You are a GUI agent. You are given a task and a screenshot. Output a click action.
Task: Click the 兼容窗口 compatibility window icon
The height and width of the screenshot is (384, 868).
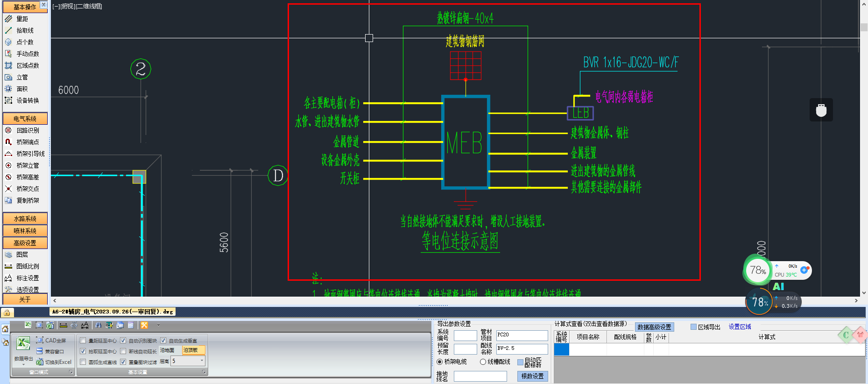50,351
